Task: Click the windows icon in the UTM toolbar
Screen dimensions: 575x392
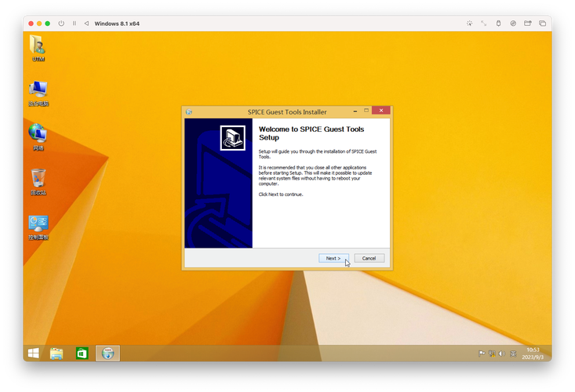Action: click(x=542, y=24)
